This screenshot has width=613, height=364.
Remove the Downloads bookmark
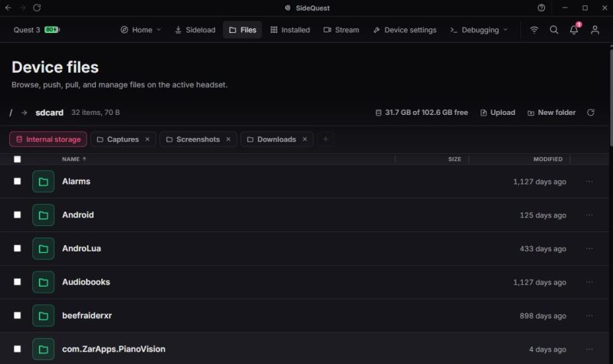[x=304, y=139]
